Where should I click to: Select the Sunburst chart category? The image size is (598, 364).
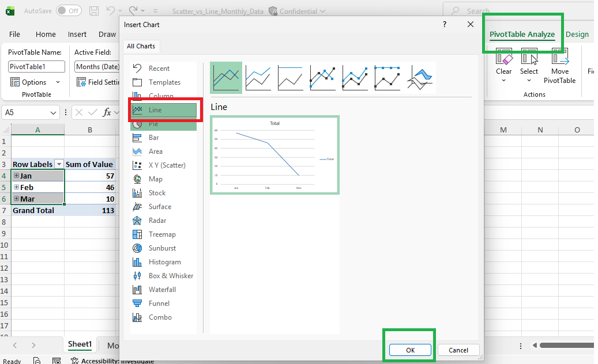[x=164, y=248]
